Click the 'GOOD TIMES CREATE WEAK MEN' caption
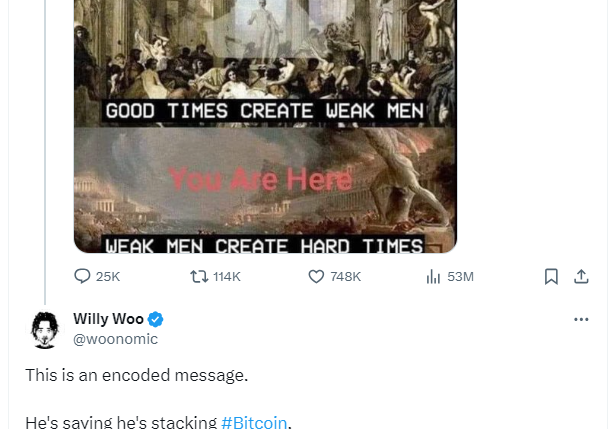This screenshot has height=429, width=616. coord(265,111)
